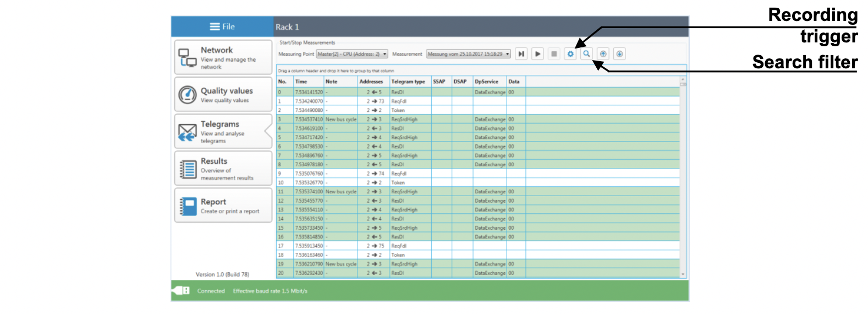This screenshot has width=868, height=314.
Task: Open the File hamburger menu
Action: coord(222,26)
